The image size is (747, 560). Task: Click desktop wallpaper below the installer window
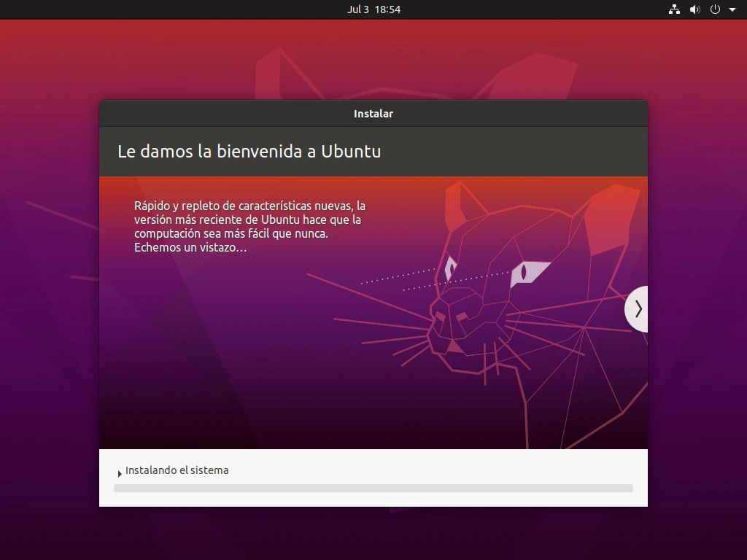(373, 536)
